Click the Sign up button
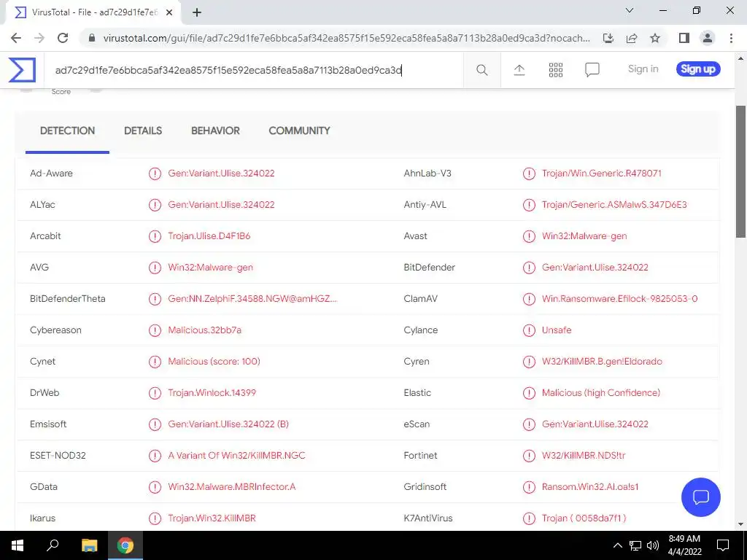Screen dimensions: 747x560 click(698, 69)
